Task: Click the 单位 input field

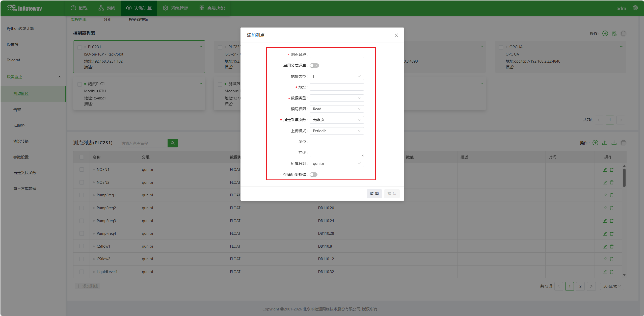Action: (x=337, y=142)
